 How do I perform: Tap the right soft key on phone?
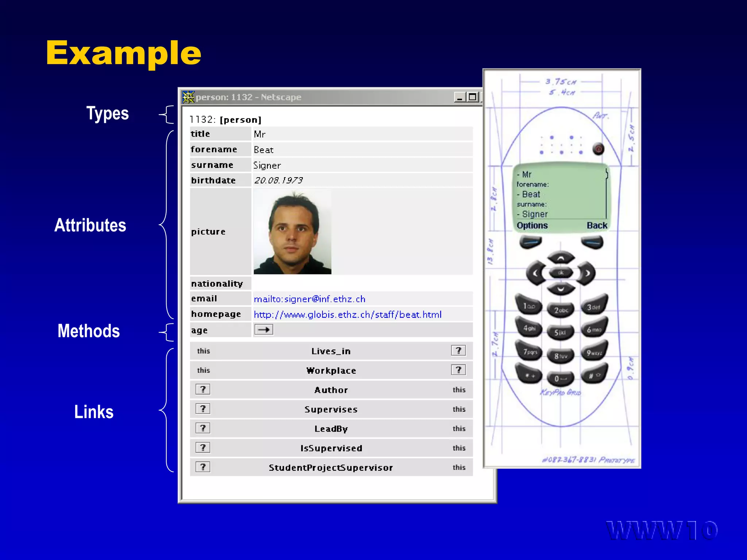click(x=592, y=242)
